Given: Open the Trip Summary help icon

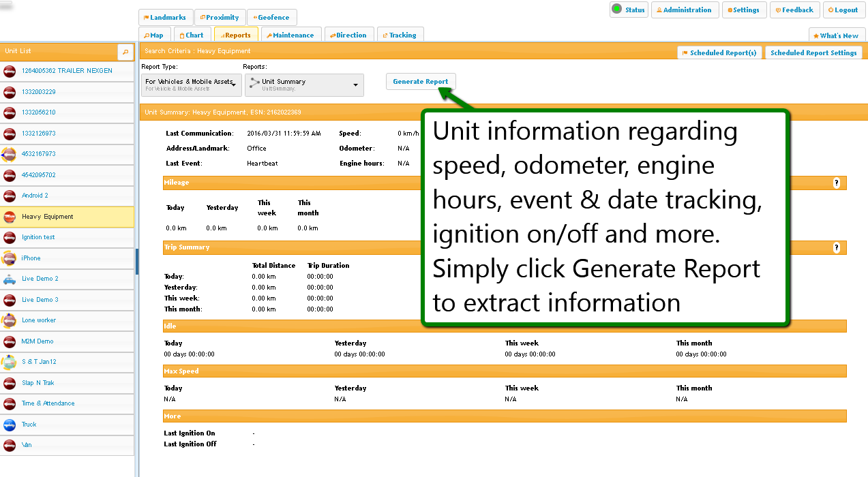Looking at the screenshot, I should 837,247.
